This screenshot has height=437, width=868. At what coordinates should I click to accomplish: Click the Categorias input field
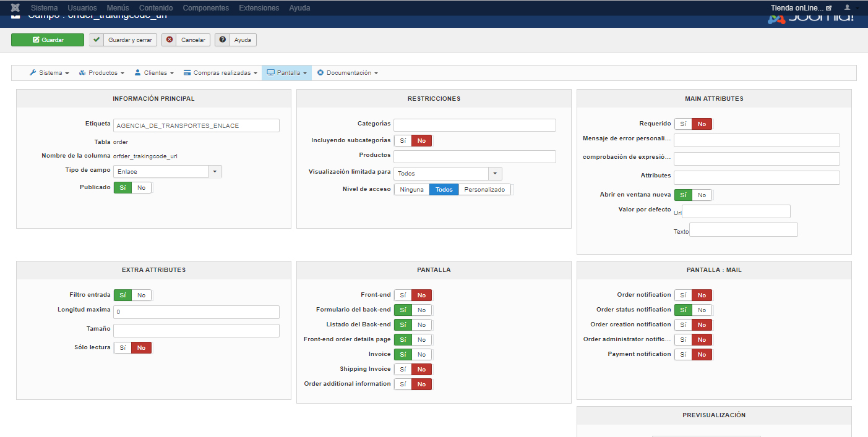click(x=475, y=125)
